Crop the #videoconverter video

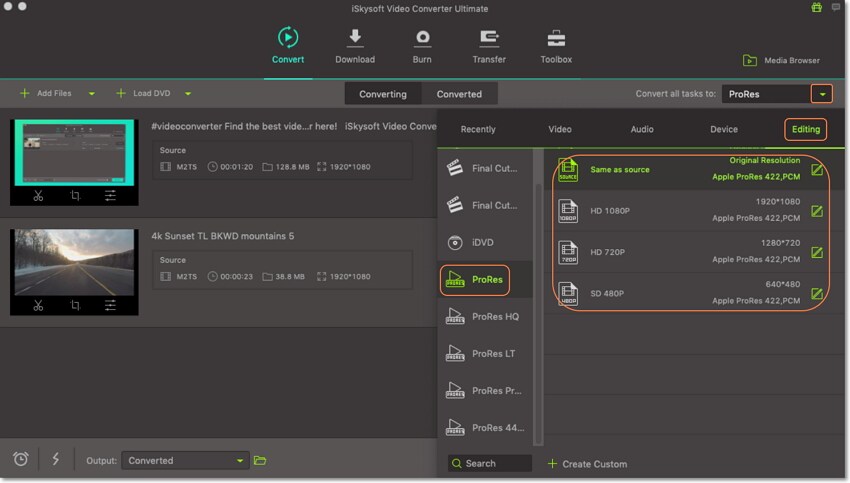75,196
